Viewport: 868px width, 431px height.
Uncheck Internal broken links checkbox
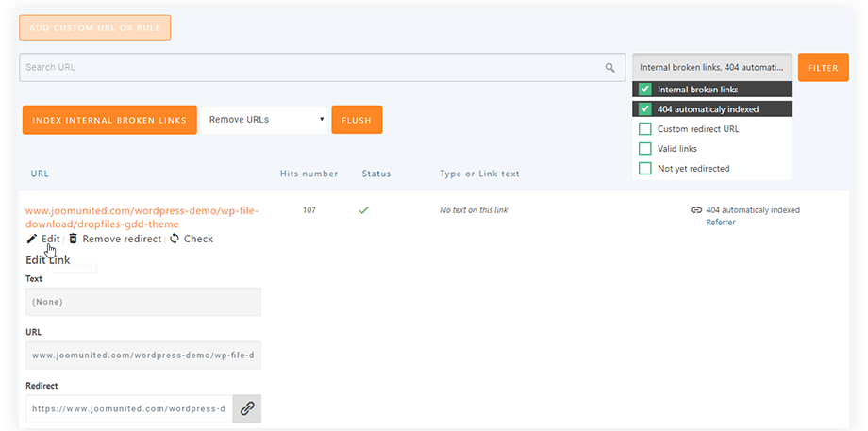(x=645, y=90)
